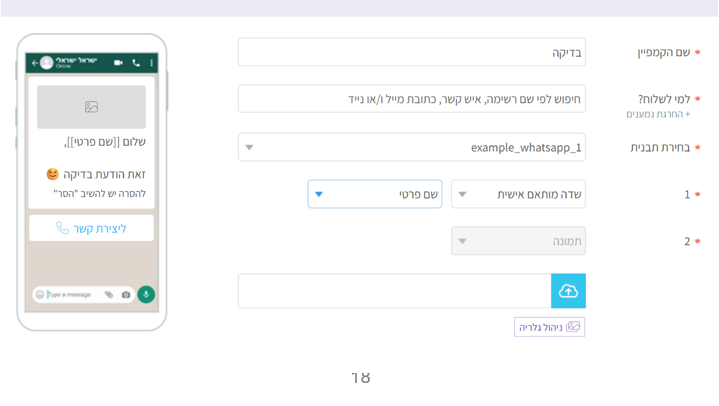Click the ניהול גלריה button
The height and width of the screenshot is (406, 719).
549,327
